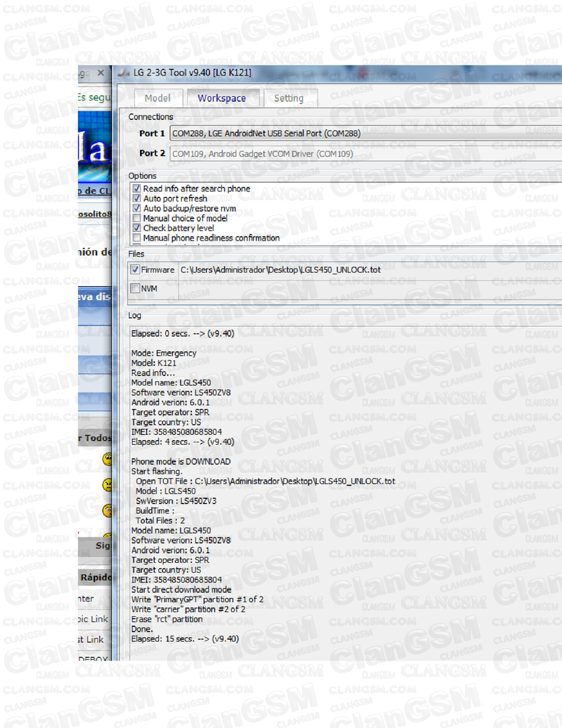Switch to the Workspace tab
Image resolution: width=562 pixels, height=728 pixels.
coord(222,98)
